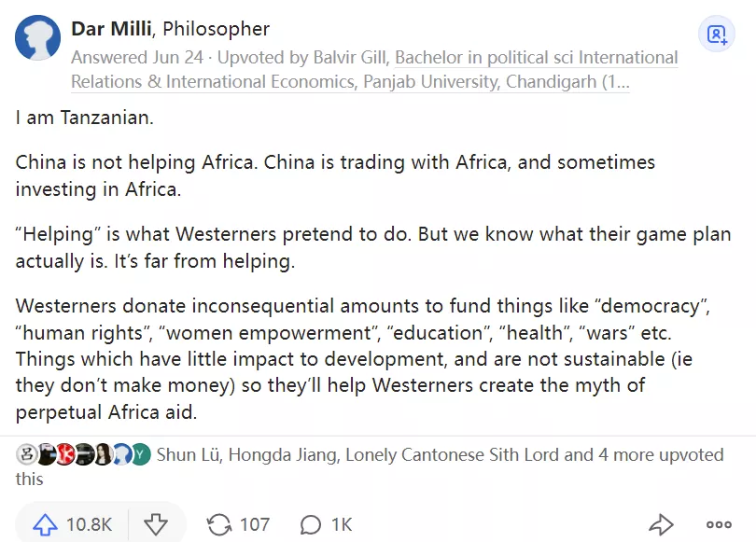Click the 10.8K upvote count
This screenshot has width=756, height=542.
pos(89,524)
